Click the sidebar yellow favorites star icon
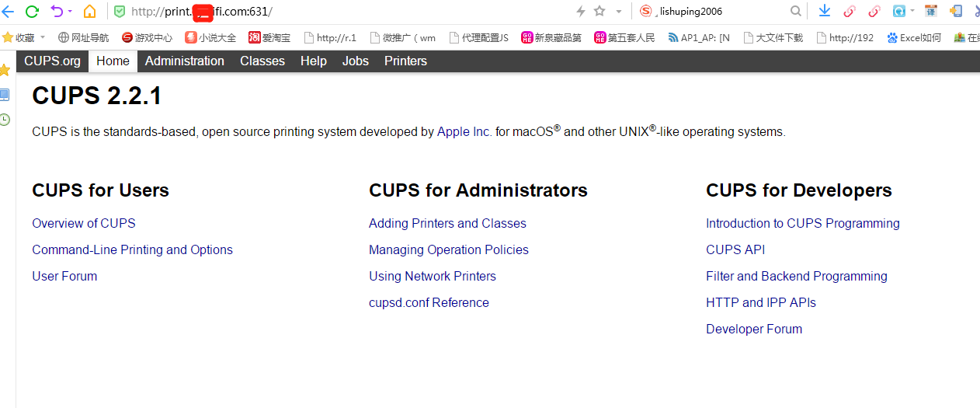The width and height of the screenshot is (980, 408). tap(5, 70)
